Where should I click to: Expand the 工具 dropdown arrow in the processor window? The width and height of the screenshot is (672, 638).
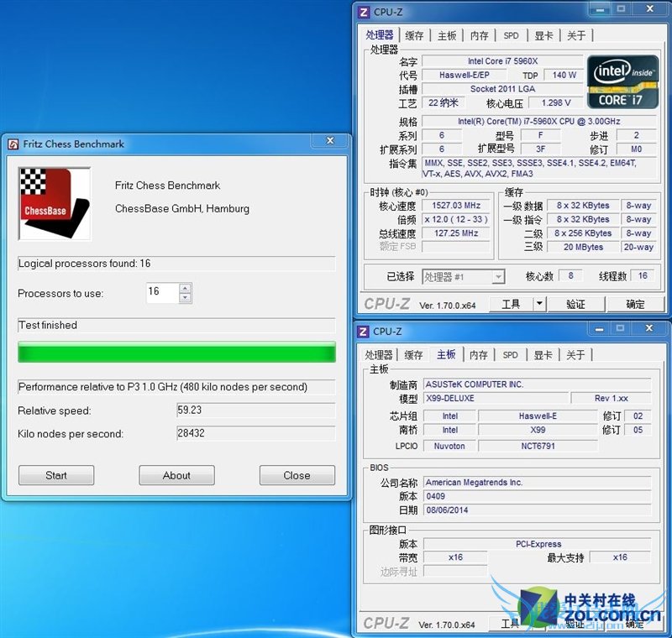539,304
